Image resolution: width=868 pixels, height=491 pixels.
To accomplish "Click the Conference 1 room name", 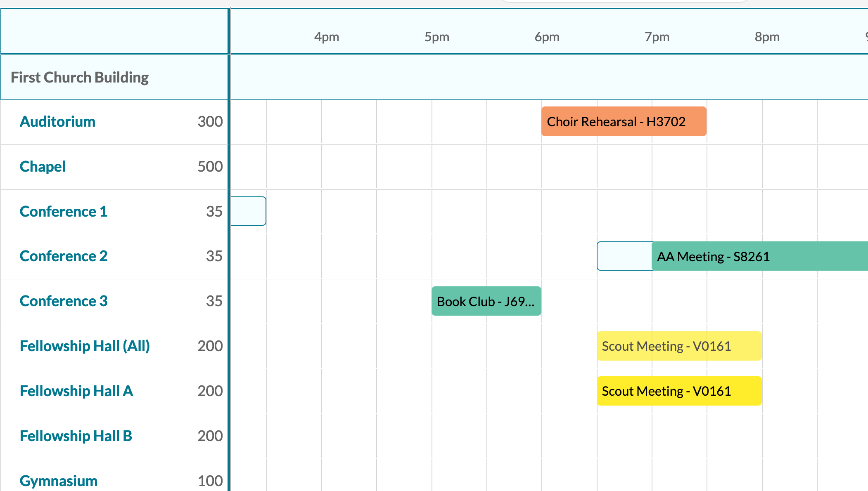I will [64, 212].
